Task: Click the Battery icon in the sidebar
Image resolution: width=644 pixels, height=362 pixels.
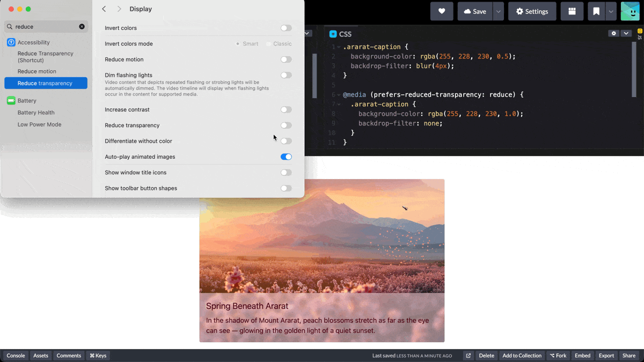Action: point(11,100)
